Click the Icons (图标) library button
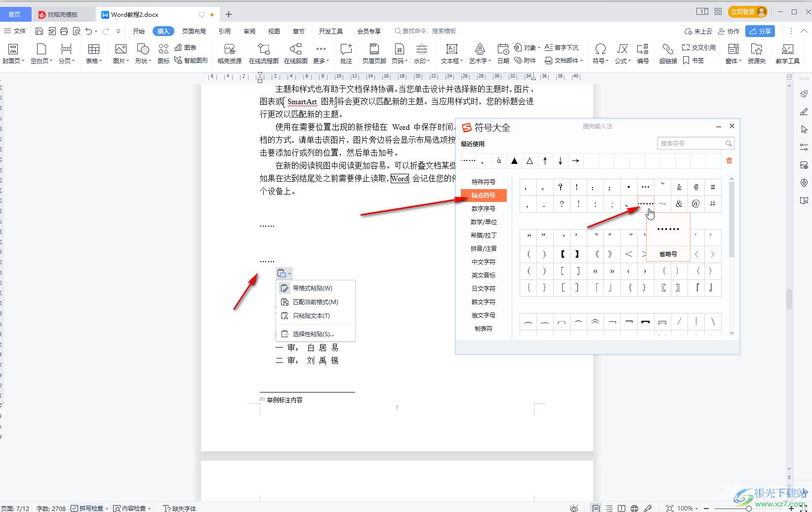Image resolution: width=812 pixels, height=512 pixels. click(x=163, y=54)
